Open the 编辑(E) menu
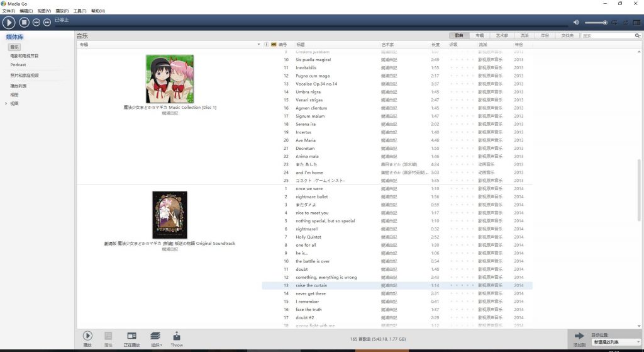Screen dimensions: 644x352 (26, 11)
